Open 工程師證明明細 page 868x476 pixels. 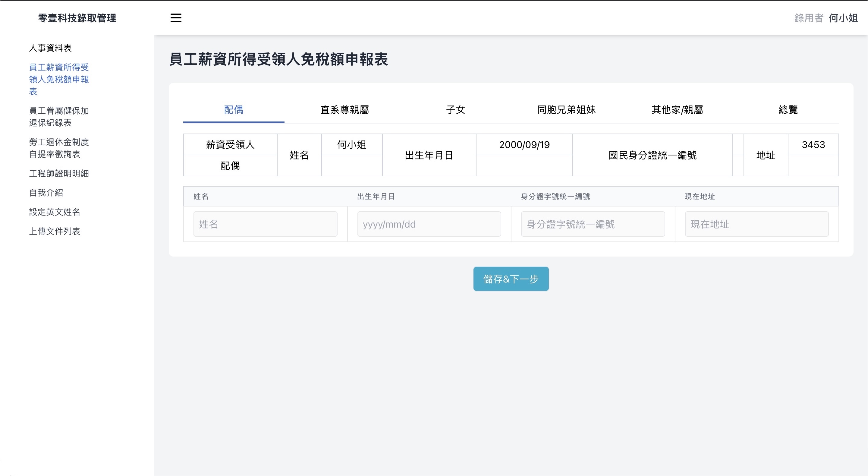point(59,173)
